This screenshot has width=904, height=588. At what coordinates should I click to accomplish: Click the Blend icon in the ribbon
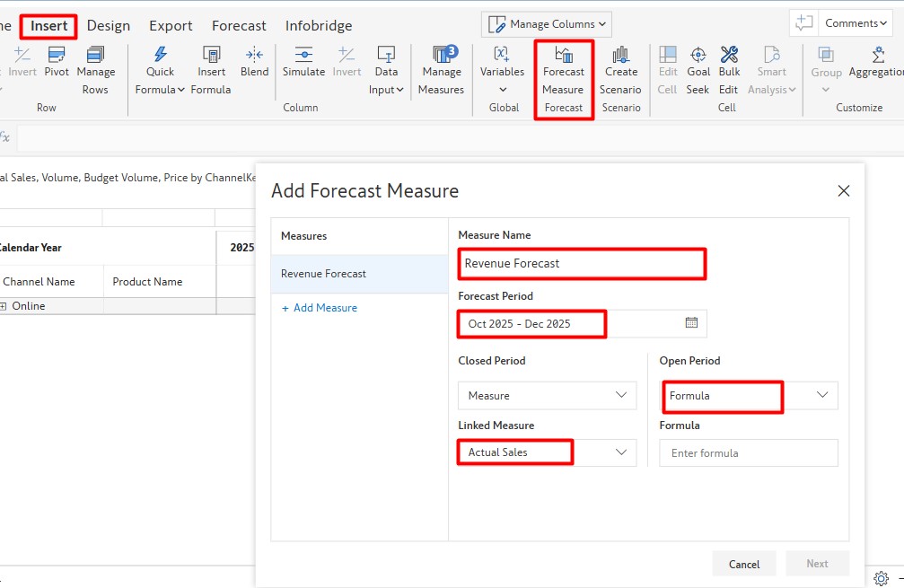(x=254, y=56)
